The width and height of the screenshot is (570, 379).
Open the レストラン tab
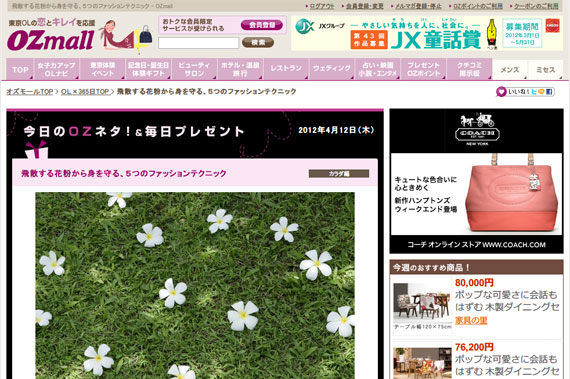pyautogui.click(x=286, y=69)
